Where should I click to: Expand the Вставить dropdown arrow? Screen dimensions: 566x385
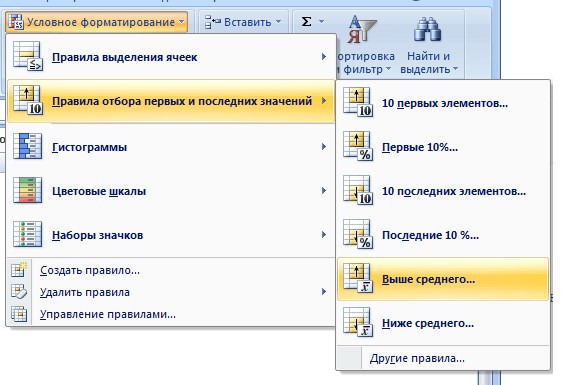point(279,22)
